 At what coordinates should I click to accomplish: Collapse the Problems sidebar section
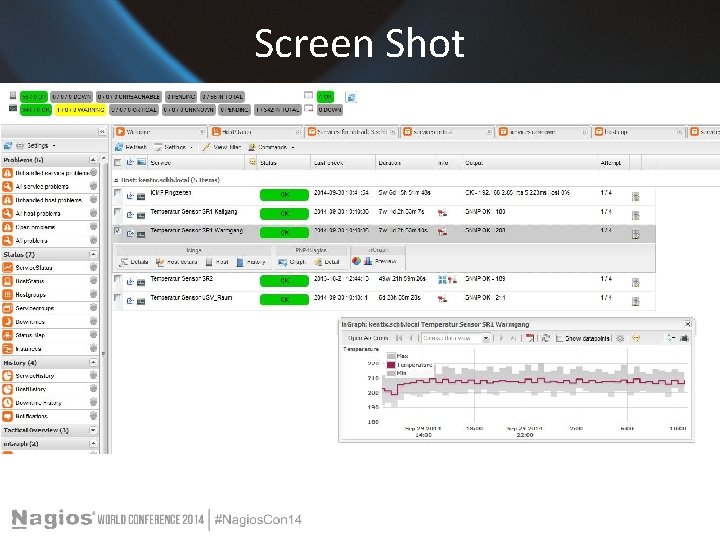[x=93, y=159]
